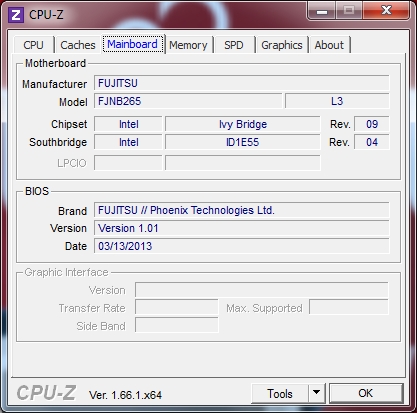Click the Motherboard group heading

56,63
